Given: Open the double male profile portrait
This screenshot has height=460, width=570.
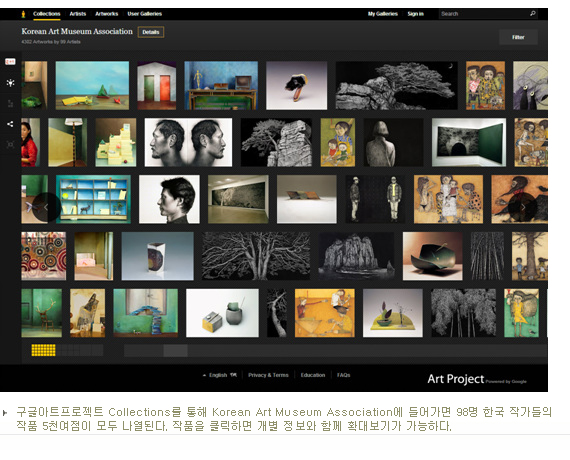Looking at the screenshot, I should (x=188, y=142).
